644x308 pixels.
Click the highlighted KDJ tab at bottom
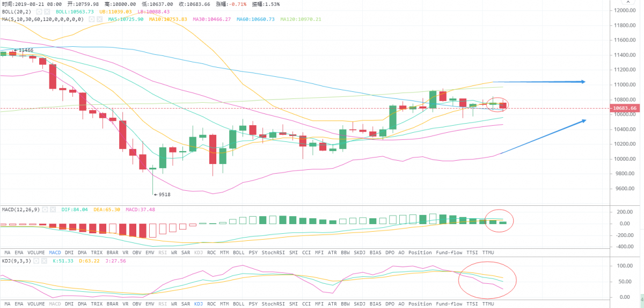[x=199, y=303]
